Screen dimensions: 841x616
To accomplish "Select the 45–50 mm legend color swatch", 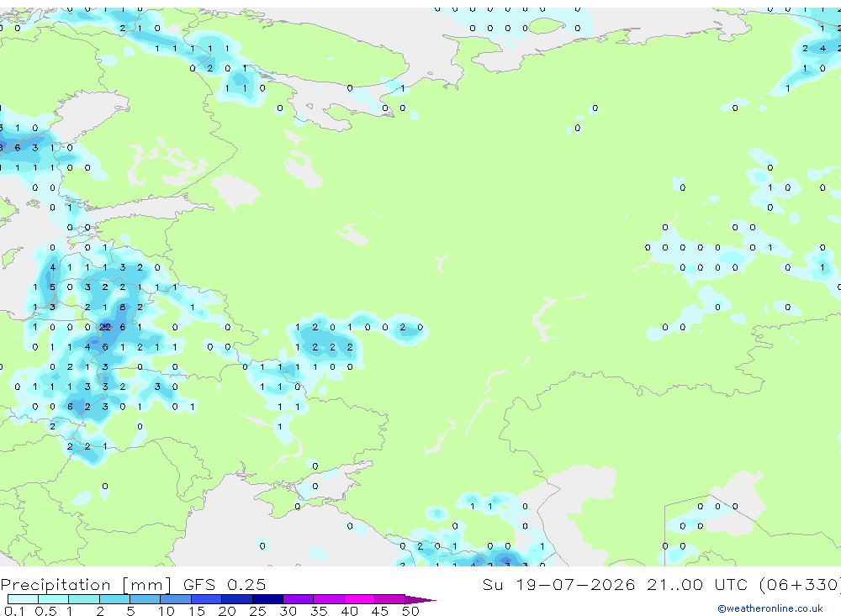I will pos(390,599).
